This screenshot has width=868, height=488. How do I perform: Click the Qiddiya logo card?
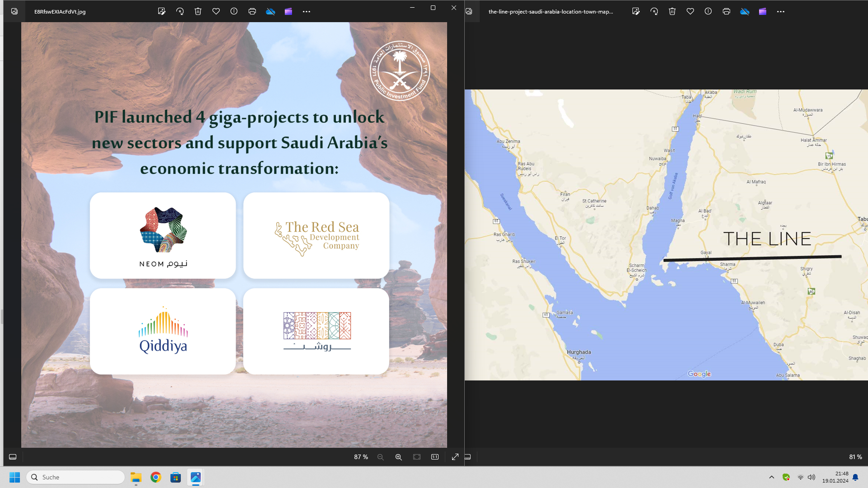click(163, 331)
